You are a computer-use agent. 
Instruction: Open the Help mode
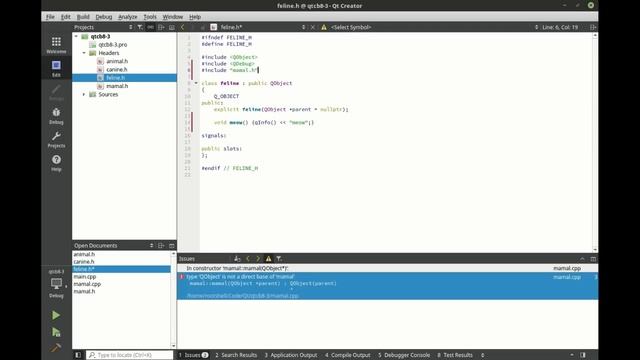[x=56, y=163]
